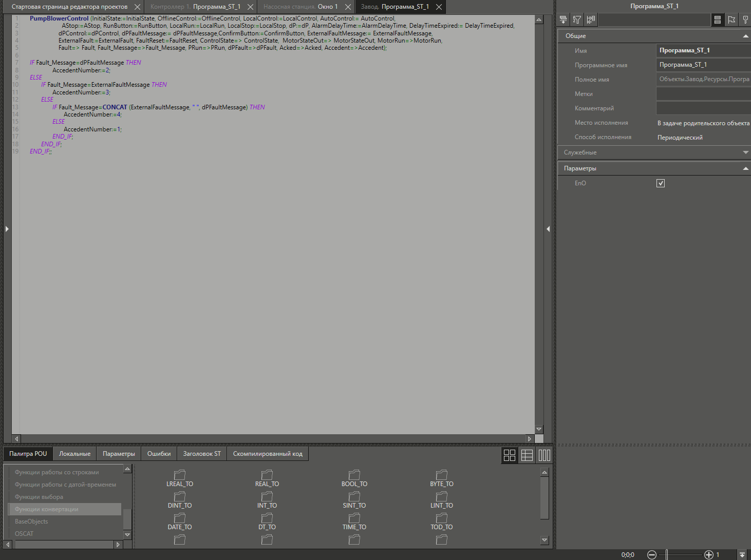Select the REAL_TO folder in palette
Screen dimensions: 751x560
pos(267,478)
